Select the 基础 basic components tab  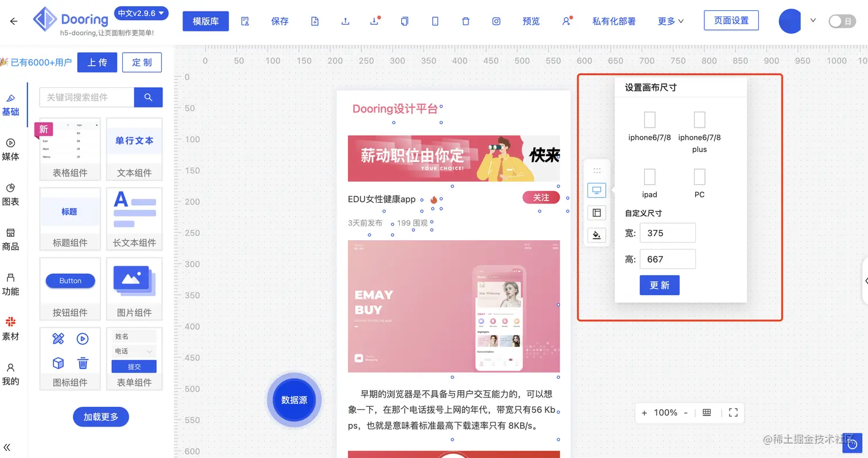coord(10,105)
